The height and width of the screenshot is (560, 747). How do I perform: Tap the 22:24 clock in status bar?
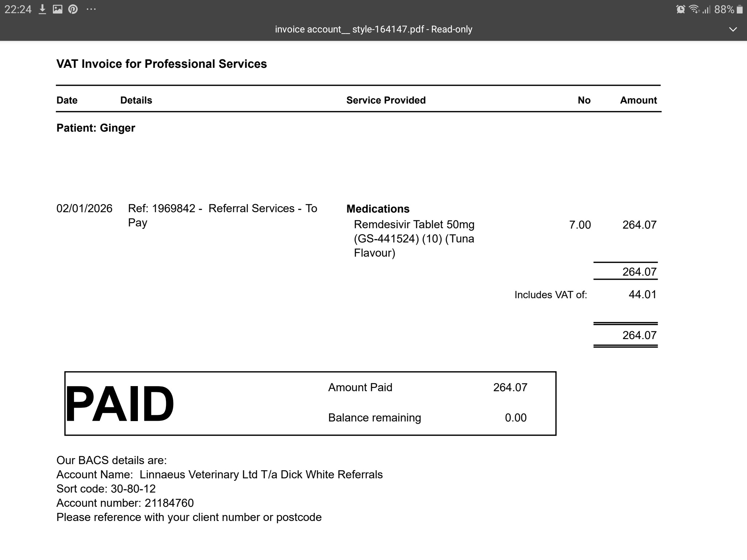click(x=18, y=9)
